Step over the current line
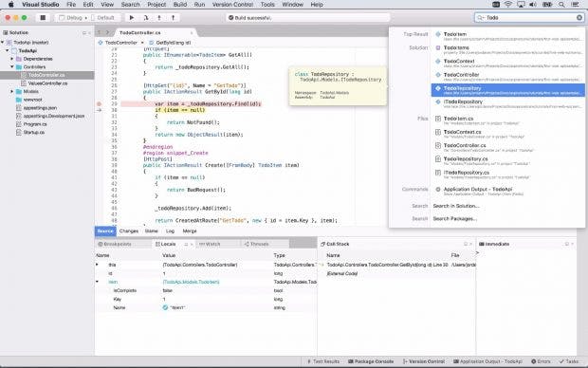 click(146, 18)
